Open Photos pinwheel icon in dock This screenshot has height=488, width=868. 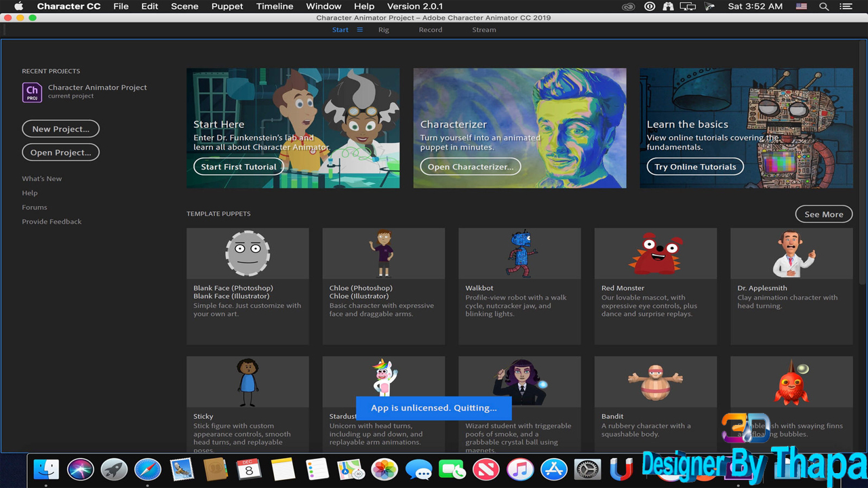click(x=384, y=469)
